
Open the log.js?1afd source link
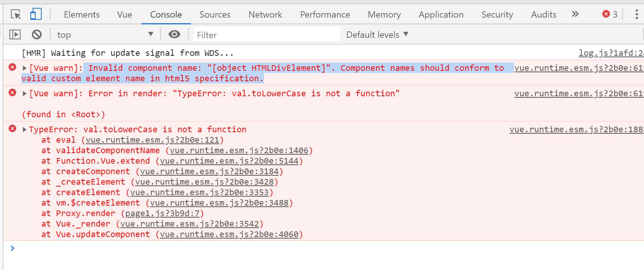(x=611, y=53)
